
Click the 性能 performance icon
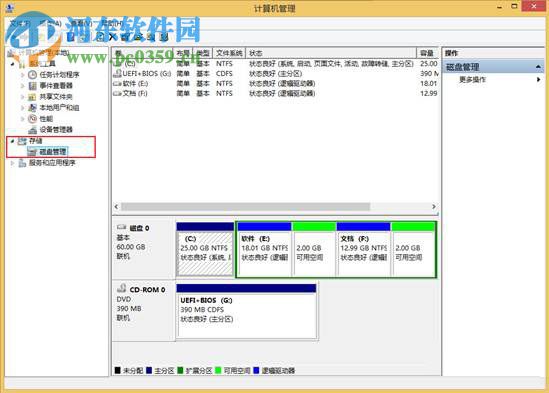32,119
